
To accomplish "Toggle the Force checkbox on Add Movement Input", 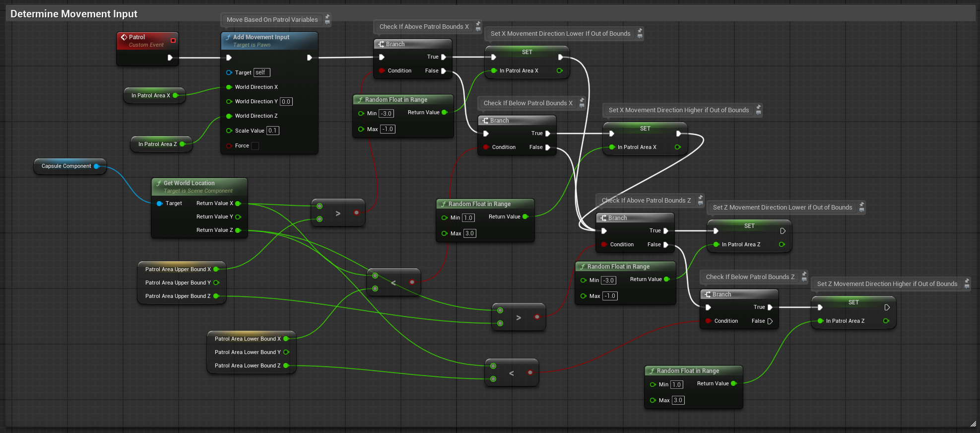I will pyautogui.click(x=255, y=146).
